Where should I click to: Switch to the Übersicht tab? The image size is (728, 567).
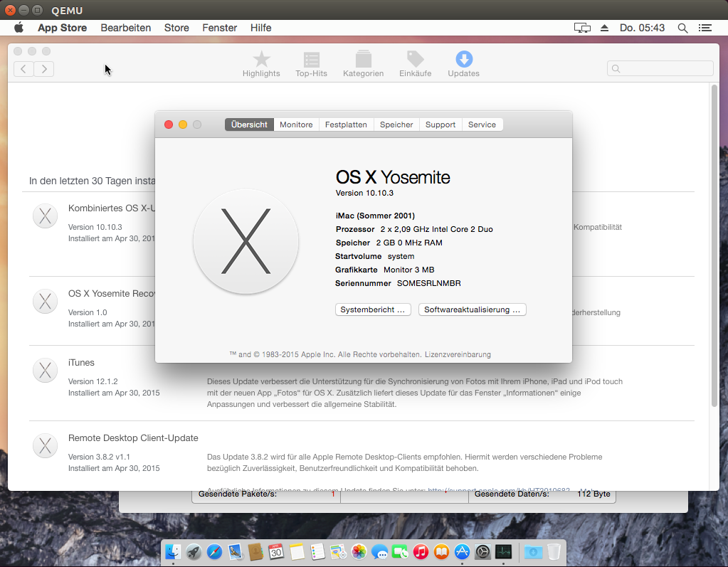[249, 124]
